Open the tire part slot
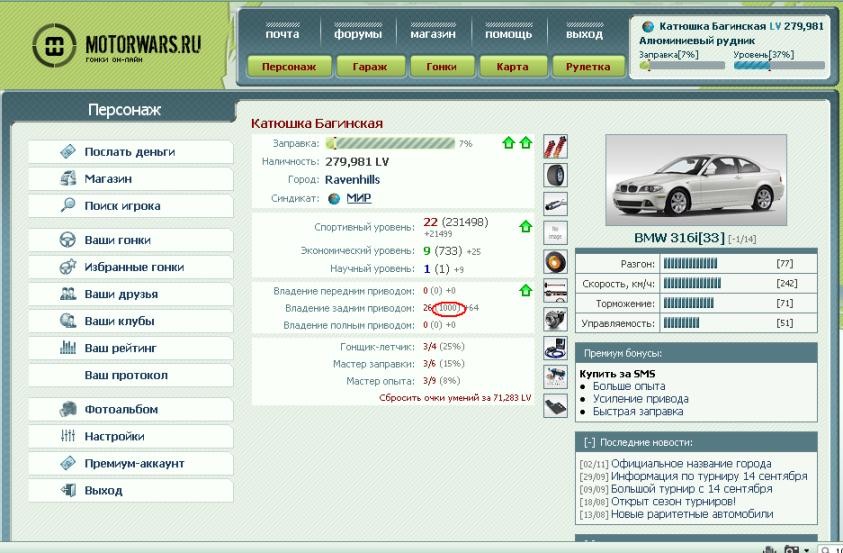The height and width of the screenshot is (553, 843). [555, 175]
